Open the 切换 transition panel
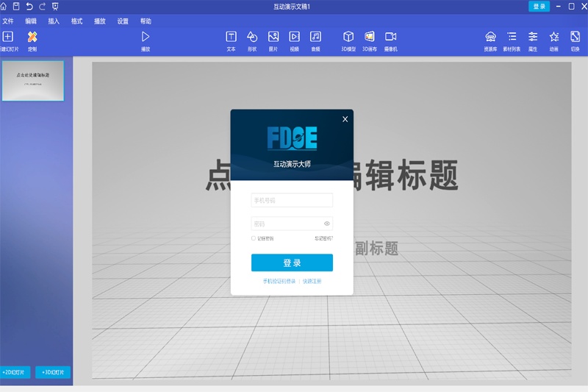588x392 pixels. point(576,41)
